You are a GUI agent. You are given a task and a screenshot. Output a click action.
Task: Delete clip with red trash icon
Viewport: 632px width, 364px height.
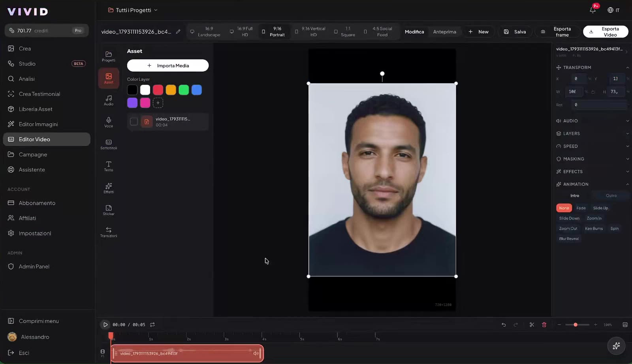coord(544,325)
